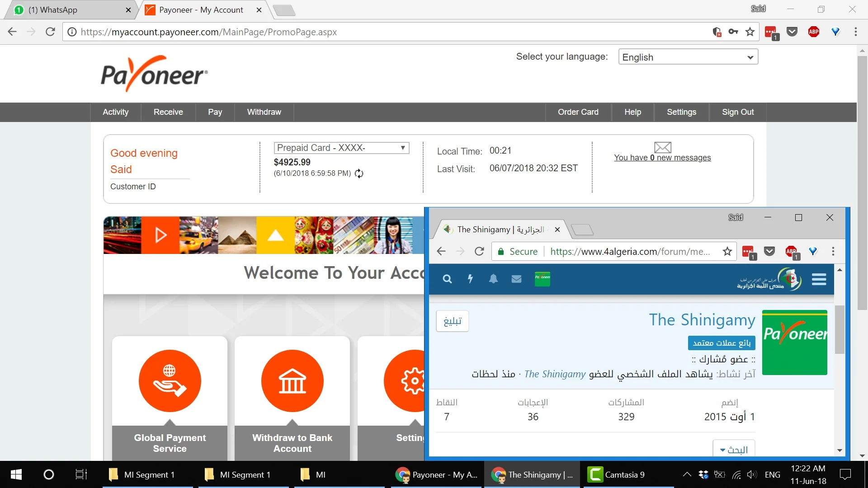Click the forum search magnifier icon
This screenshot has width=868, height=488.
click(447, 279)
